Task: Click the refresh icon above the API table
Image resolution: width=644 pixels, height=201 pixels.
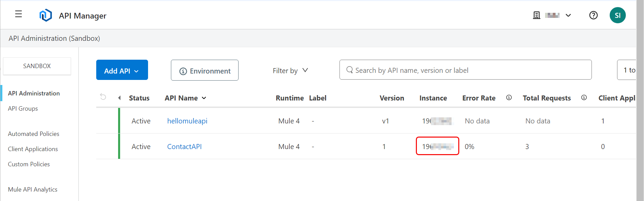Action: tap(103, 97)
